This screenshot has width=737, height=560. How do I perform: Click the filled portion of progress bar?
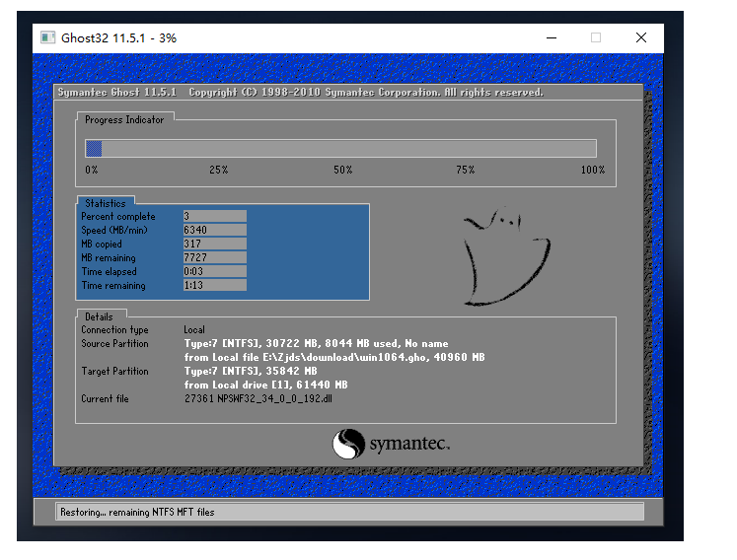(94, 149)
